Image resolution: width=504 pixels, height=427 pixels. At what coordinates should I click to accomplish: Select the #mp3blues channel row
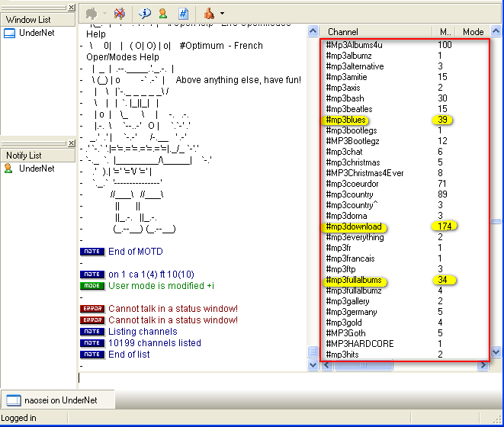pyautogui.click(x=405, y=120)
